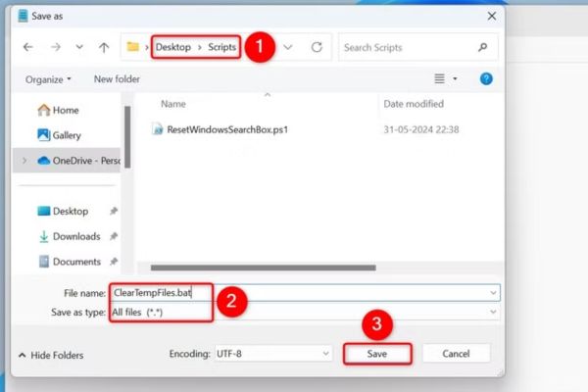Click the Up directory arrow
The width and height of the screenshot is (588, 392).
[103, 47]
